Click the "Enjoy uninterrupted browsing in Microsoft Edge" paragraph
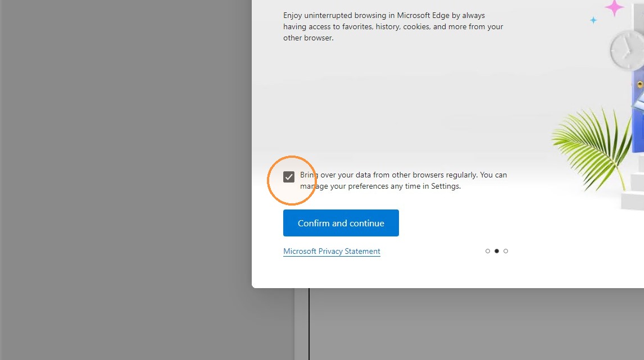Screen dimensions: 644x360 point(393,27)
